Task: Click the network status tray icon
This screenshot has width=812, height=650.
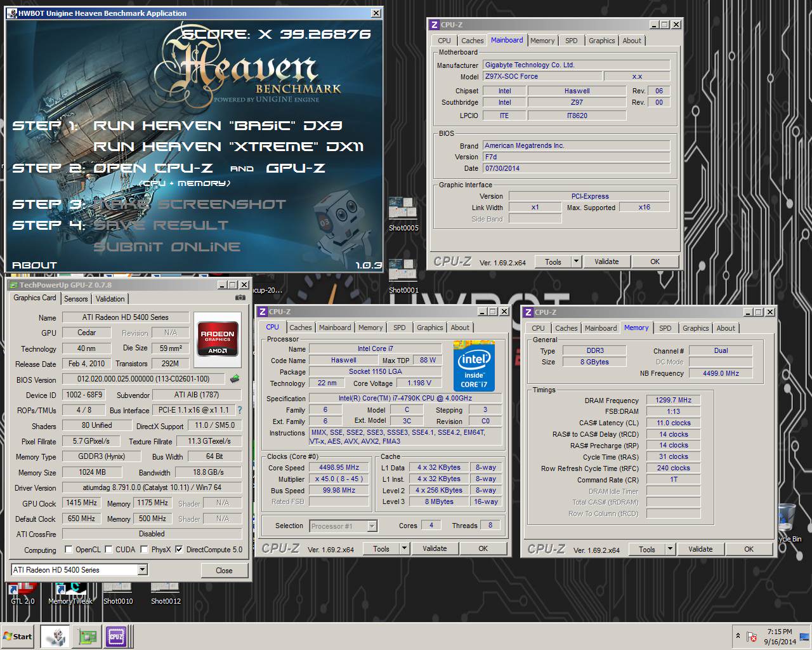Action: click(x=752, y=637)
